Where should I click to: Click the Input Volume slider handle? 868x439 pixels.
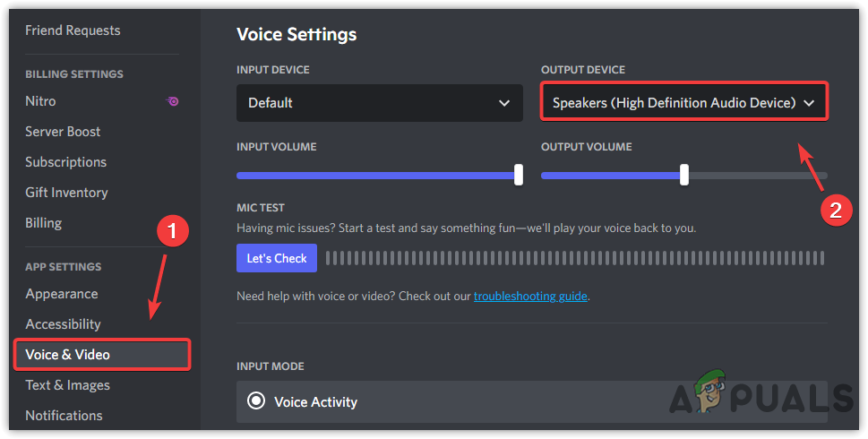click(x=518, y=175)
